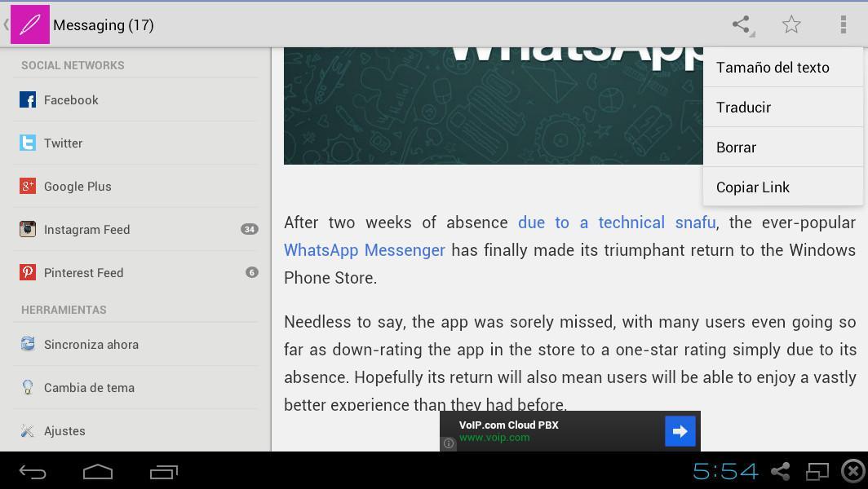This screenshot has width=868, height=489.
Task: Tap the 34 badge on Instagram Feed
Action: [250, 229]
